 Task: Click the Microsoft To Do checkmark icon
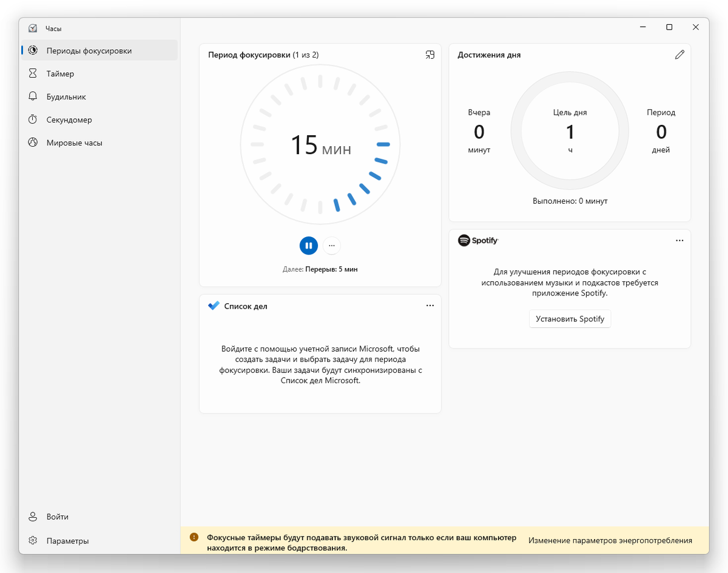[x=214, y=306]
